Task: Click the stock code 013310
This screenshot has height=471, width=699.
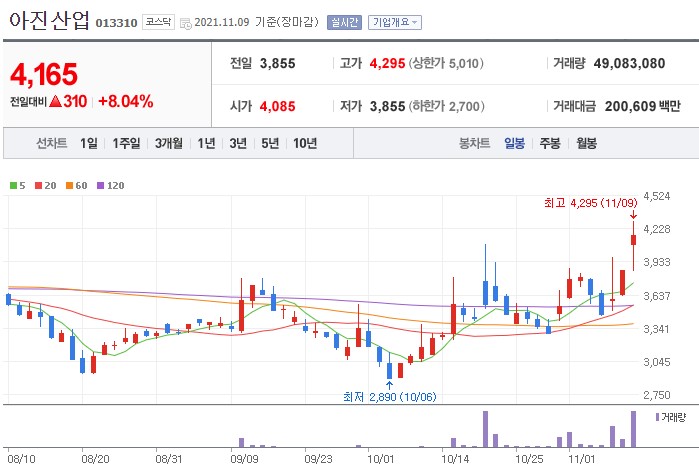Action: coord(116,23)
